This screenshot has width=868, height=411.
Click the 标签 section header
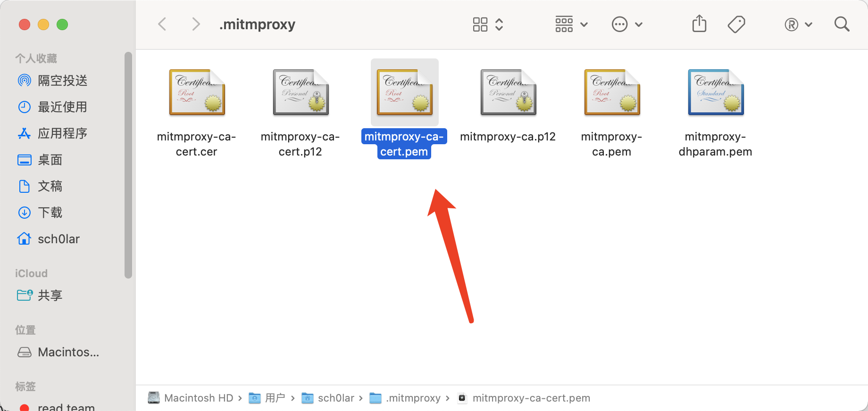(x=25, y=386)
